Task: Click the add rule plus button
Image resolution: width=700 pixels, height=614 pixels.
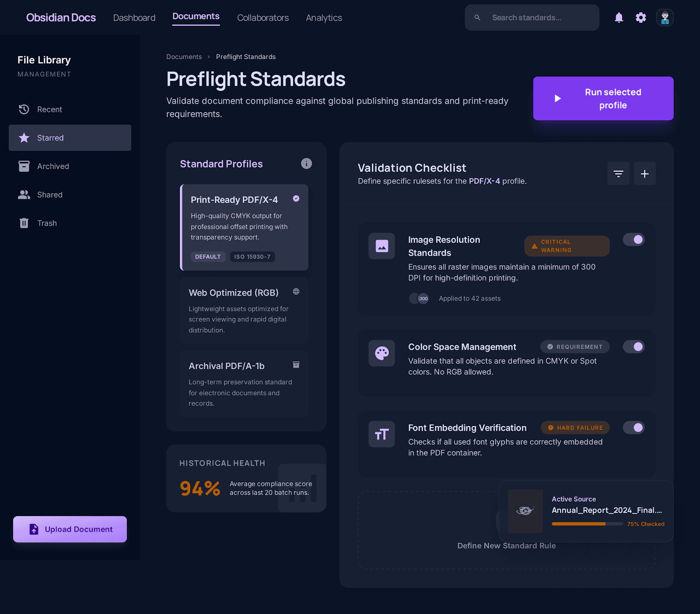Action: pos(644,173)
